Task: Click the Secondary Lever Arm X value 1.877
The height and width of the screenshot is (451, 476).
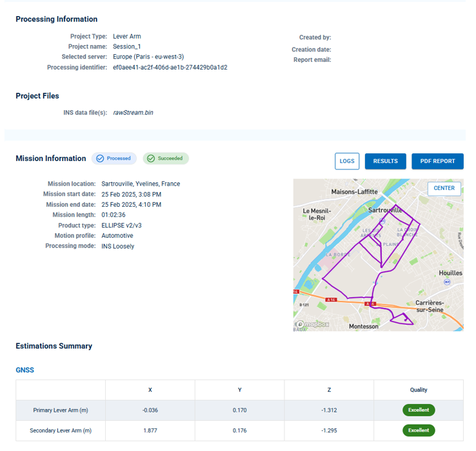Action: tap(150, 431)
